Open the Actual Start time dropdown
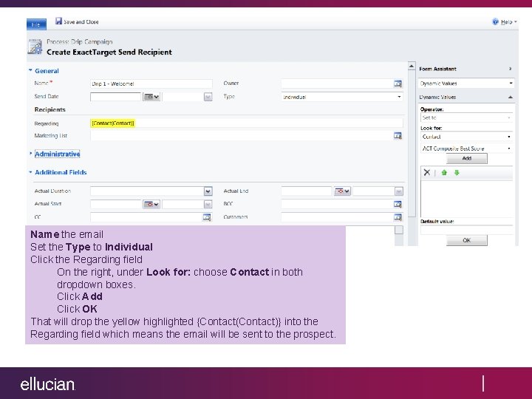 208,204
